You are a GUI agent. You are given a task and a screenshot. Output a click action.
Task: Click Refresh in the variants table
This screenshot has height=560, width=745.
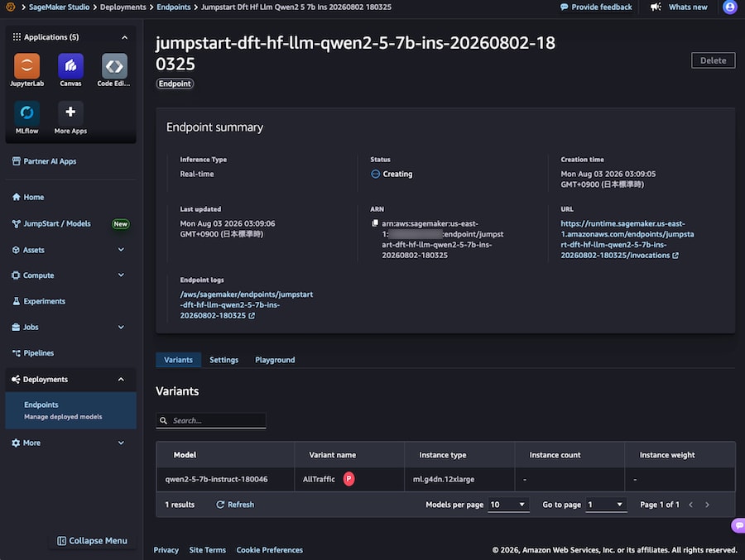coord(235,505)
